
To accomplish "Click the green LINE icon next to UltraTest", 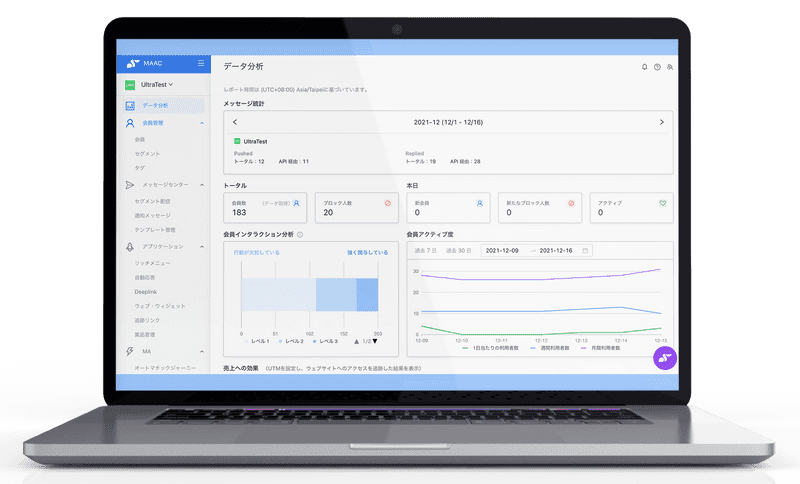I will pos(130,85).
